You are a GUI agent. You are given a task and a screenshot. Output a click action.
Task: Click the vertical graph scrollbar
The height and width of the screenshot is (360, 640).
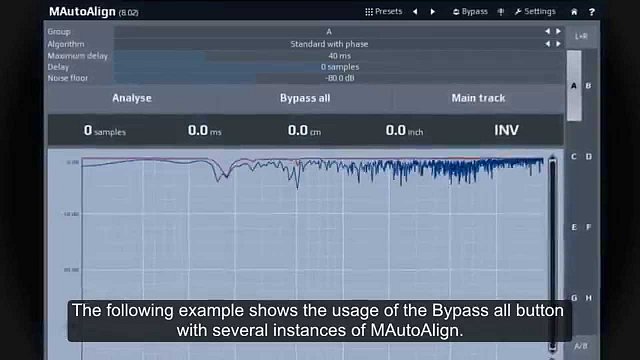pyautogui.click(x=552, y=254)
